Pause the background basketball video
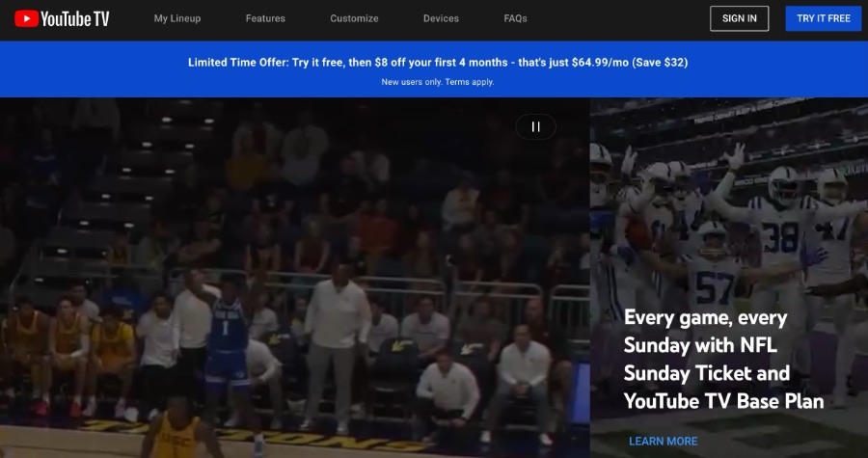This screenshot has height=458, width=868. click(536, 126)
